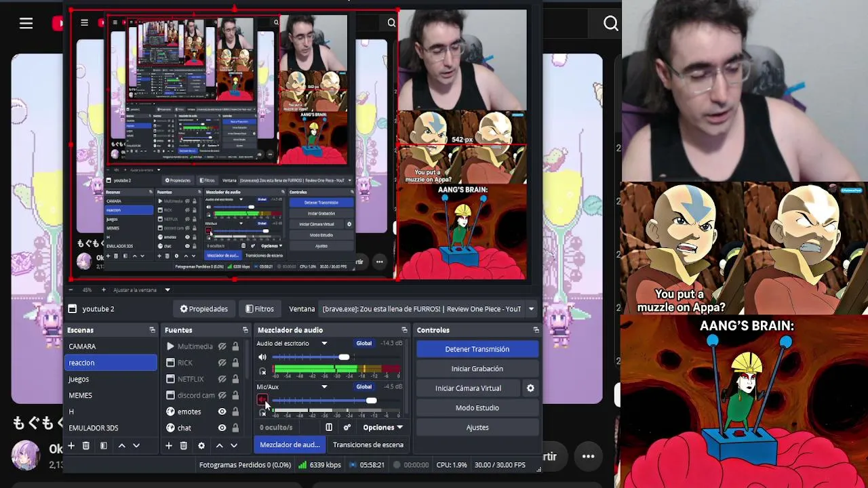This screenshot has height=488, width=868.
Task: Select the MEMES scene
Action: (x=111, y=395)
